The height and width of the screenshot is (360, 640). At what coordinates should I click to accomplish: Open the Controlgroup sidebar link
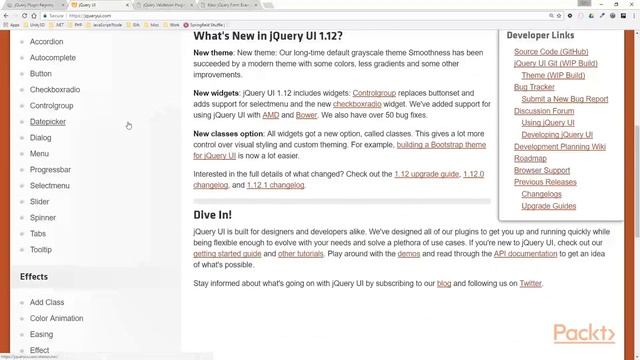point(51,105)
